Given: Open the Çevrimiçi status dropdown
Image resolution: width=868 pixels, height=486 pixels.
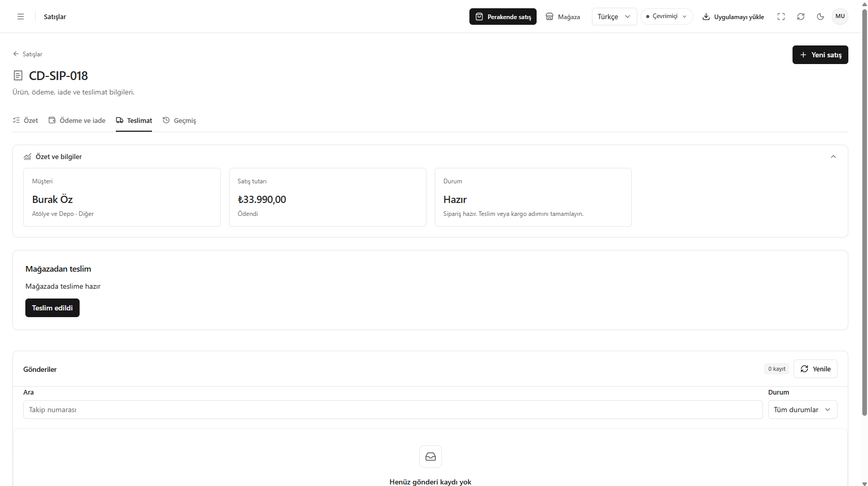Looking at the screenshot, I should (666, 17).
